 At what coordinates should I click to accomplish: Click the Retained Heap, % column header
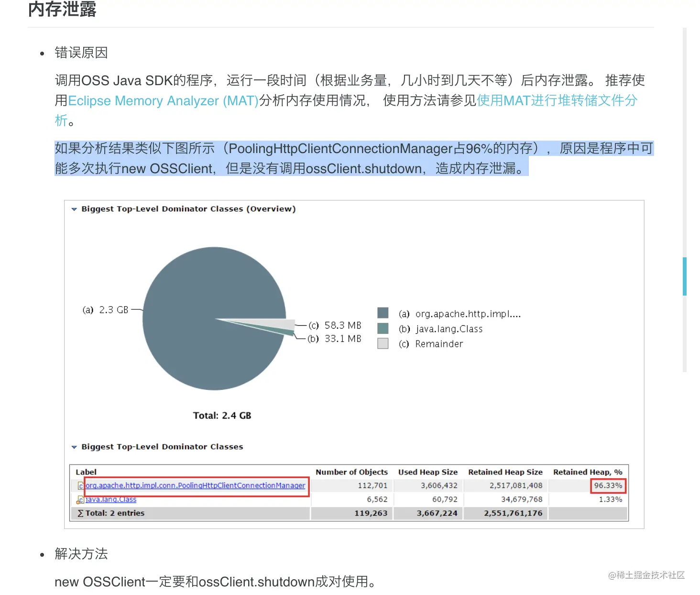588,472
